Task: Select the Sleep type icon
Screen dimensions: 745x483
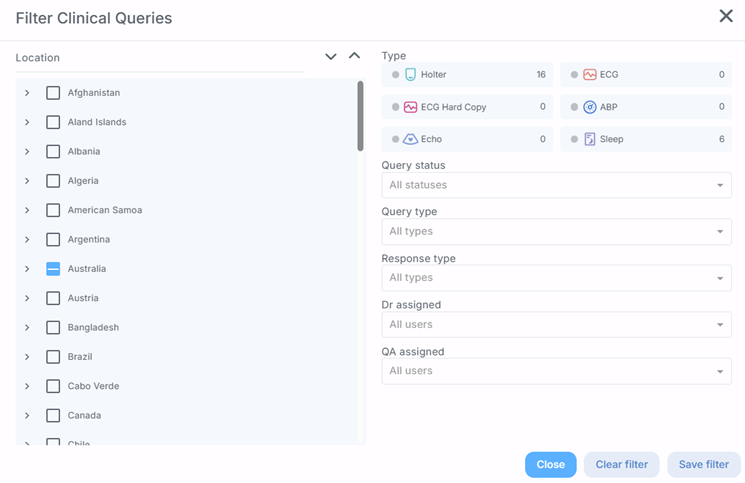Action: pyautogui.click(x=590, y=139)
